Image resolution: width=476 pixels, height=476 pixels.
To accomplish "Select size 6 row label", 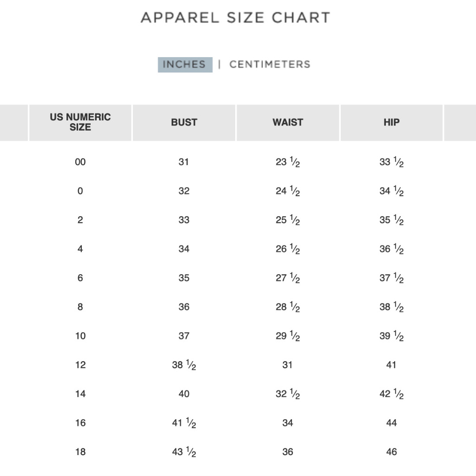I will 80,278.
